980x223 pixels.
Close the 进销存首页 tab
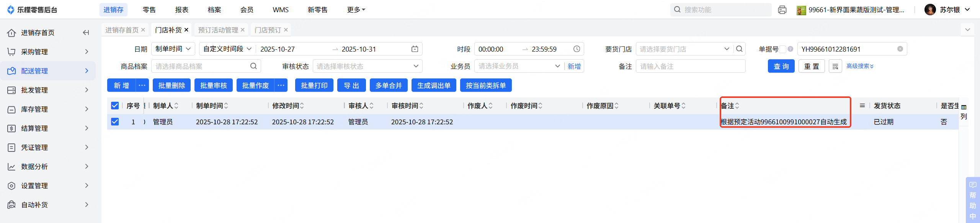point(143,30)
